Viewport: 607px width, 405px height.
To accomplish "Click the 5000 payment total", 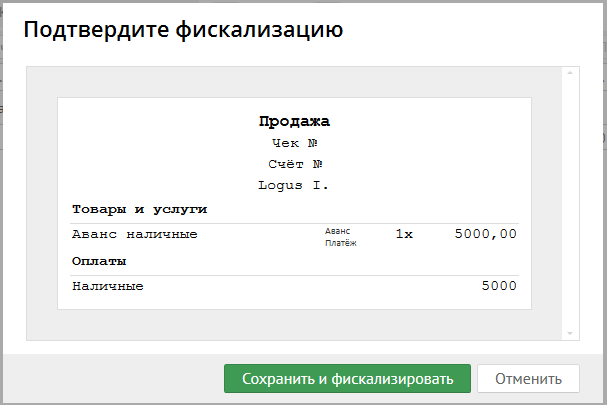I will pos(499,287).
